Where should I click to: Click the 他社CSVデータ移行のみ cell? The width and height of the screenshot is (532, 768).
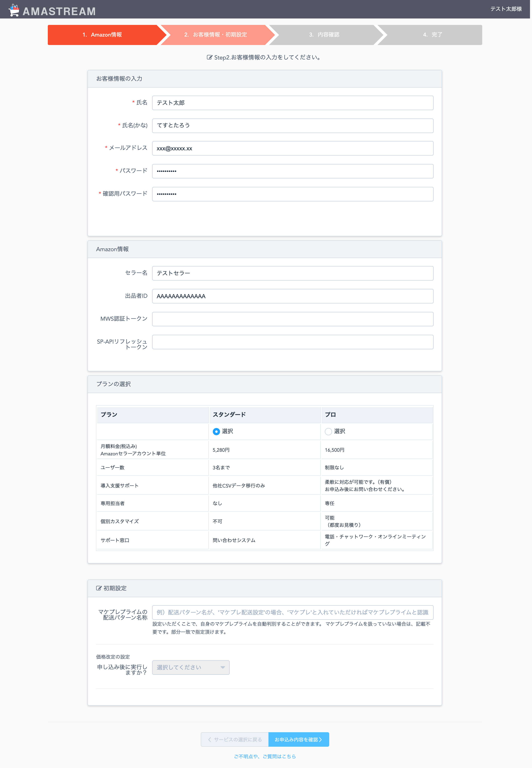[x=265, y=485]
